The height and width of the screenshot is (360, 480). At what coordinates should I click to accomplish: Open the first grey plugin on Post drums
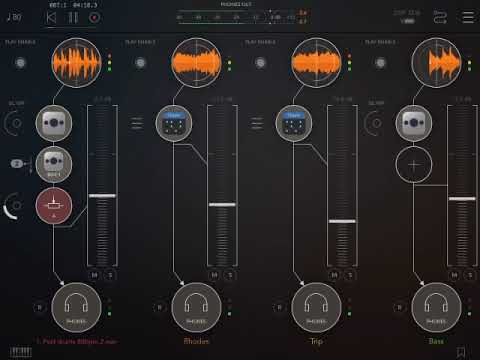[54, 123]
